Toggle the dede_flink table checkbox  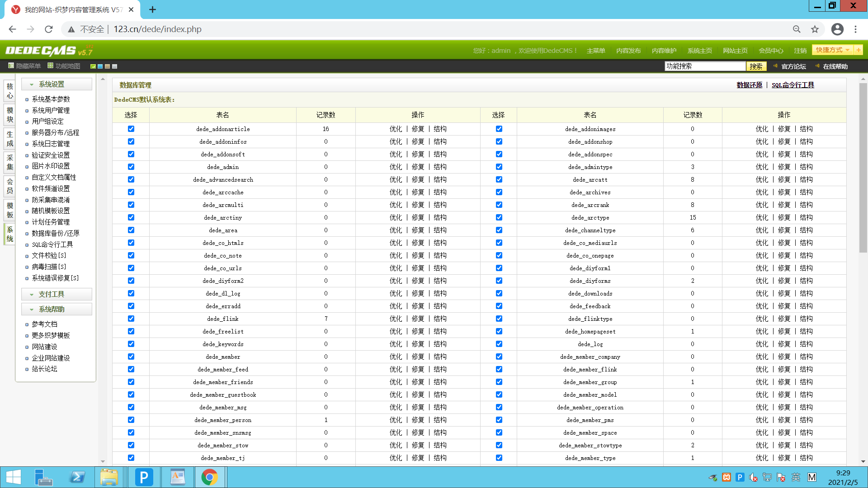coord(131,319)
